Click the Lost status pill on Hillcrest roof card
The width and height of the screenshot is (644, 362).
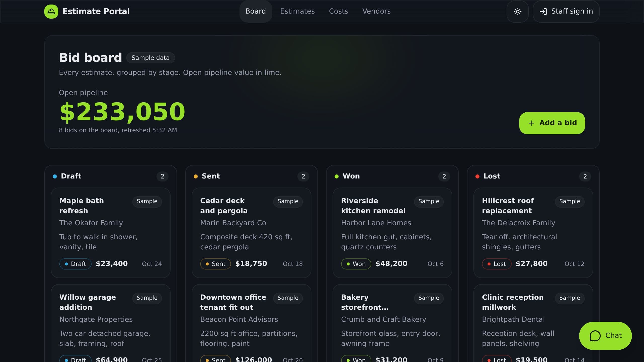(497, 264)
